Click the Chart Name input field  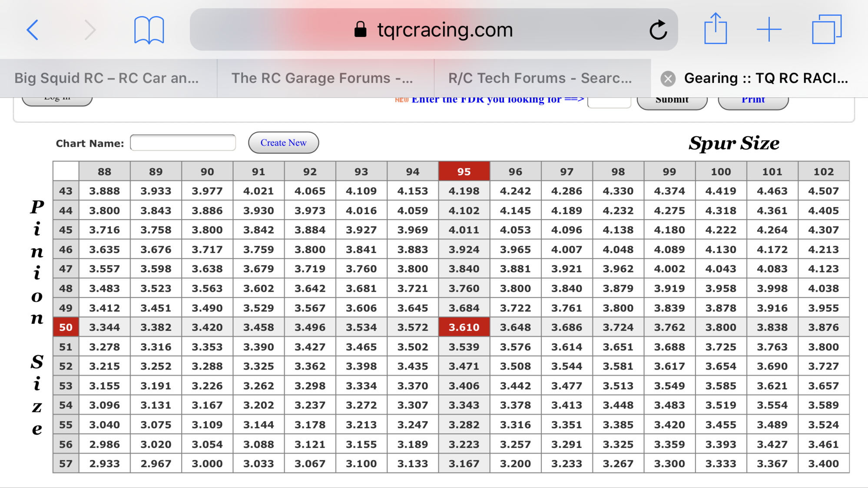pyautogui.click(x=182, y=142)
